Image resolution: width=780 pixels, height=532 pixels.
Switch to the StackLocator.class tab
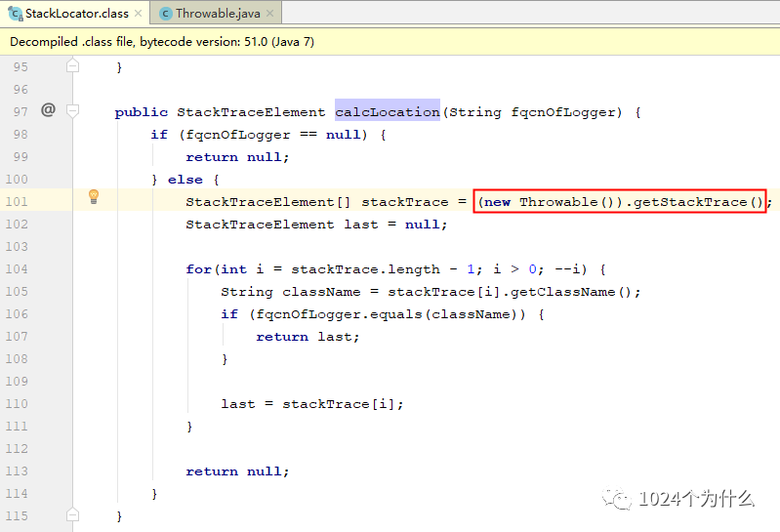(76, 14)
